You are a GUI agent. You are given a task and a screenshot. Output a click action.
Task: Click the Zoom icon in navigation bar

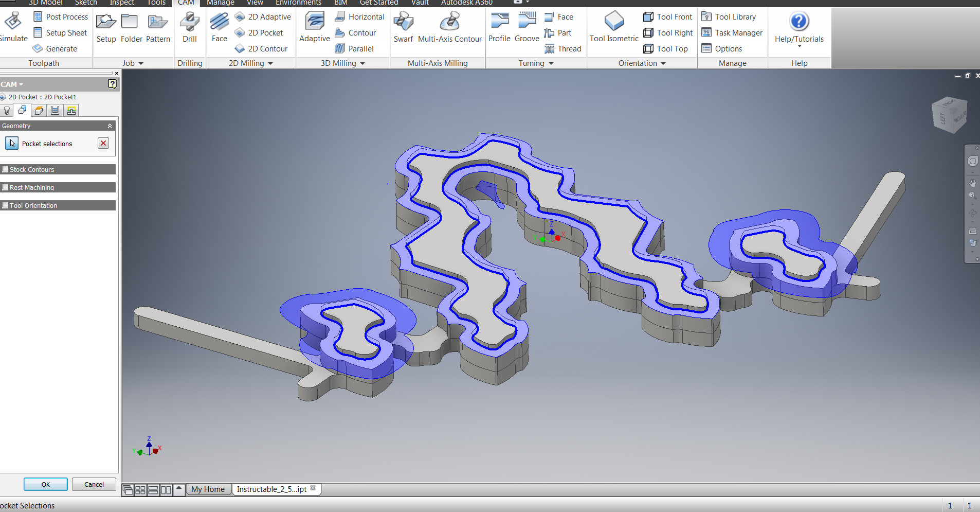[972, 196]
